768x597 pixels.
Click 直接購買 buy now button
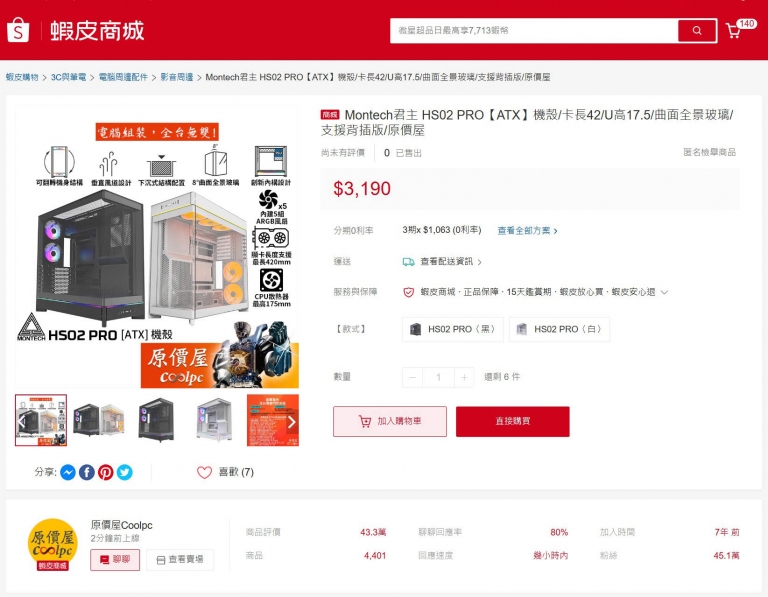tap(513, 421)
